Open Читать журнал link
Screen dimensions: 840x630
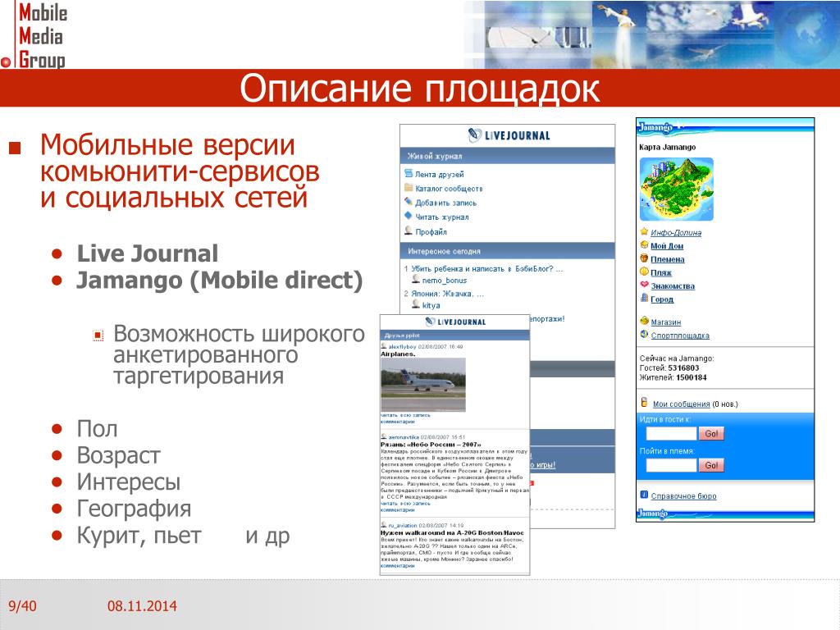coord(442,217)
